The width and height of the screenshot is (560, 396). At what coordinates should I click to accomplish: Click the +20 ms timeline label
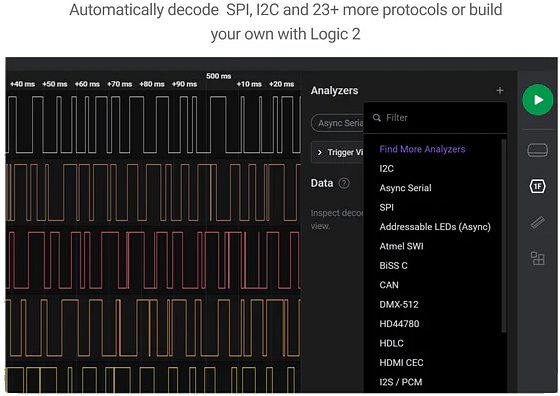[x=281, y=84]
